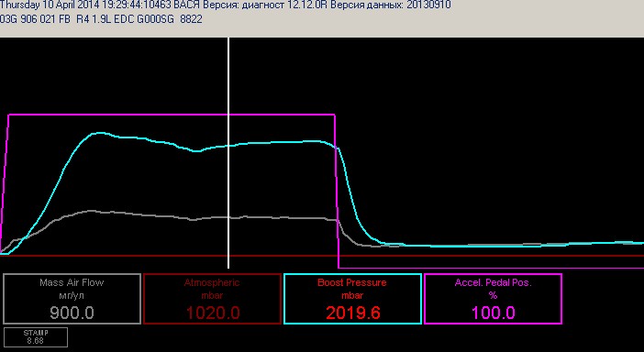
Task: Click the Boost Pressure label text
Action: click(x=352, y=282)
